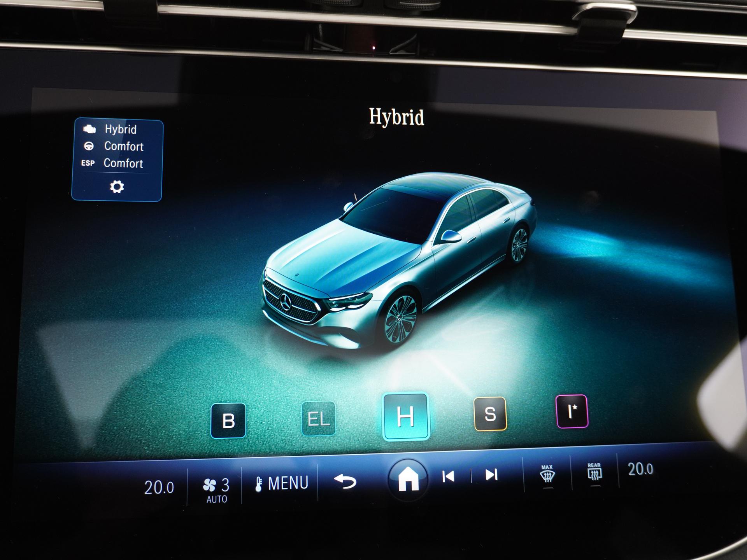Select Battery Hold mode B
Screen dimensions: 747x560
pos(228,420)
